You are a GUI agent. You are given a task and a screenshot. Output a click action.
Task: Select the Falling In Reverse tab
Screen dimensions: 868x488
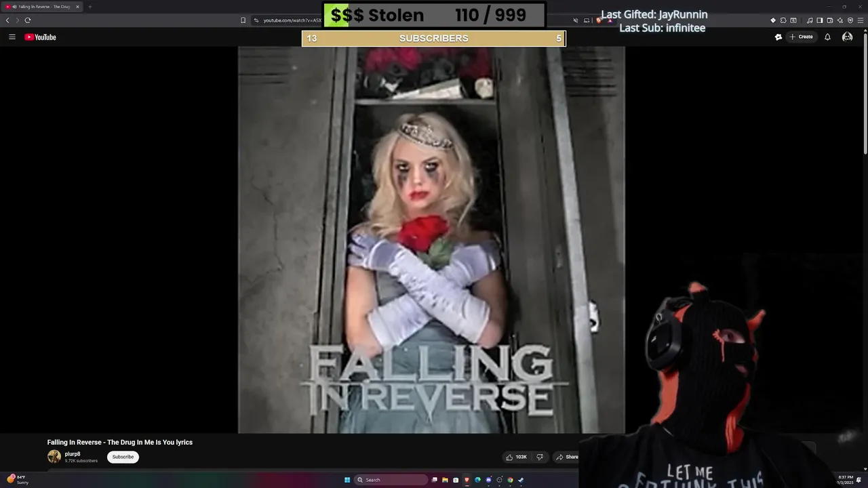(x=41, y=7)
